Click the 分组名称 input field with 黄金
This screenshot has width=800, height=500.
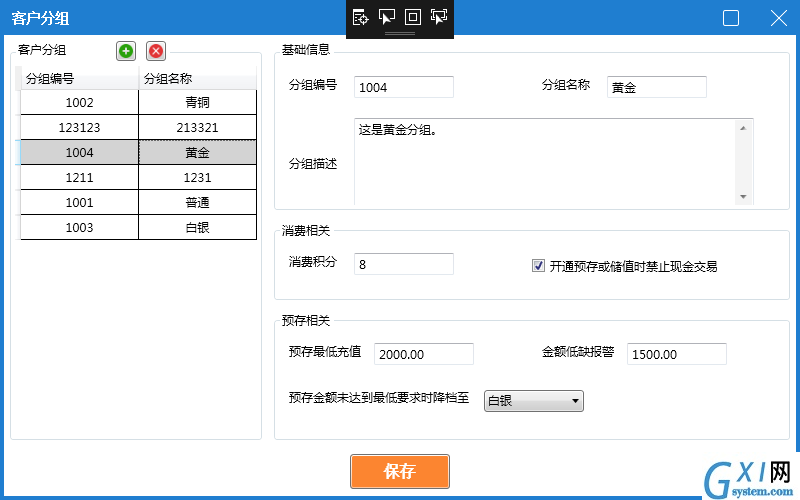[x=657, y=87]
